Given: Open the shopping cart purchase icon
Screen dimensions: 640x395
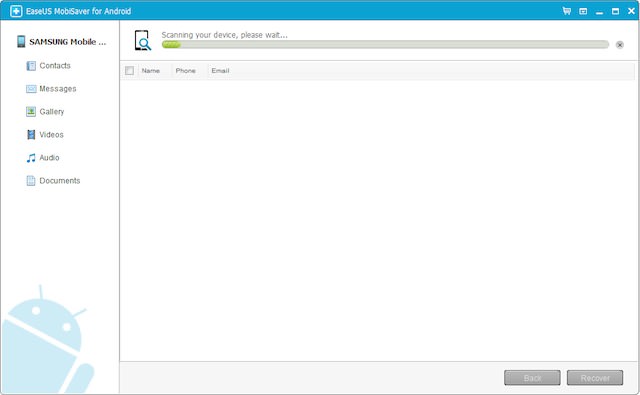Looking at the screenshot, I should tap(567, 11).
